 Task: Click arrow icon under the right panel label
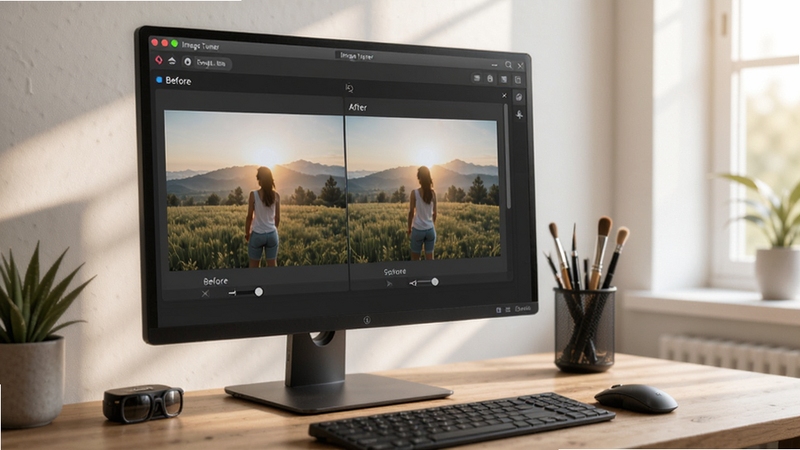[390, 283]
